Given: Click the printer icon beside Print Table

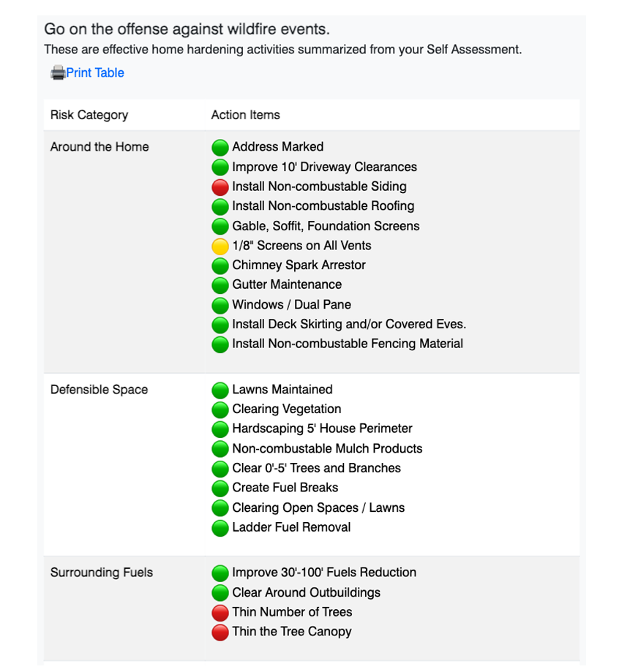Looking at the screenshot, I should pos(56,72).
